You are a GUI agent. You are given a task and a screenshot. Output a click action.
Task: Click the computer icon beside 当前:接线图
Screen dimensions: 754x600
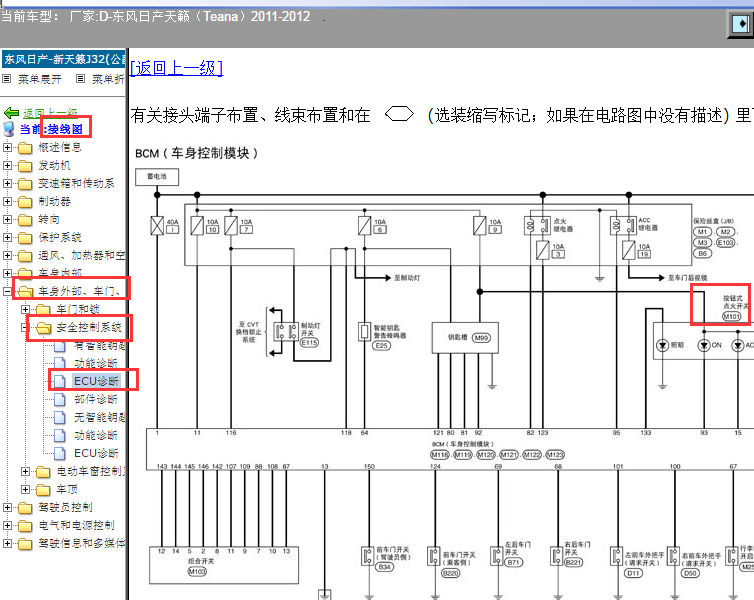point(9,129)
